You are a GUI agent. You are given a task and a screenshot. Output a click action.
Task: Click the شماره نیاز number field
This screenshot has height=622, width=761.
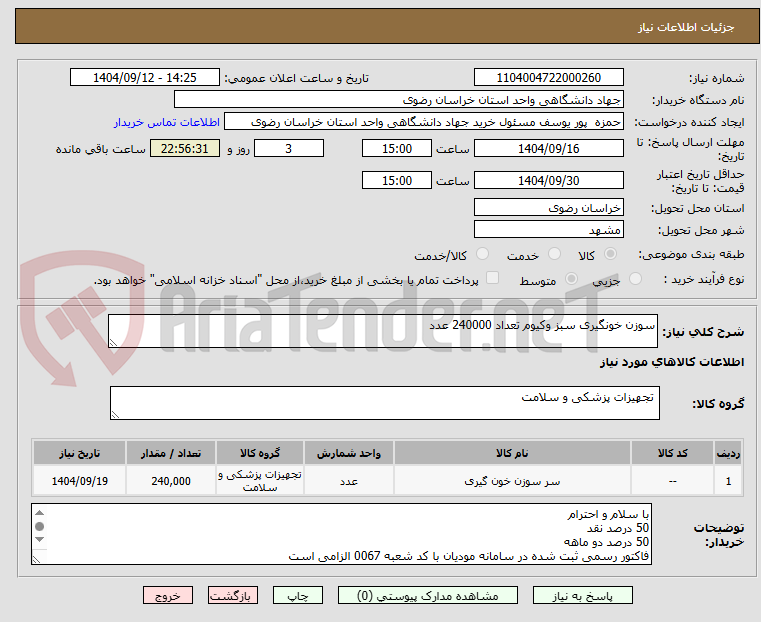point(548,78)
